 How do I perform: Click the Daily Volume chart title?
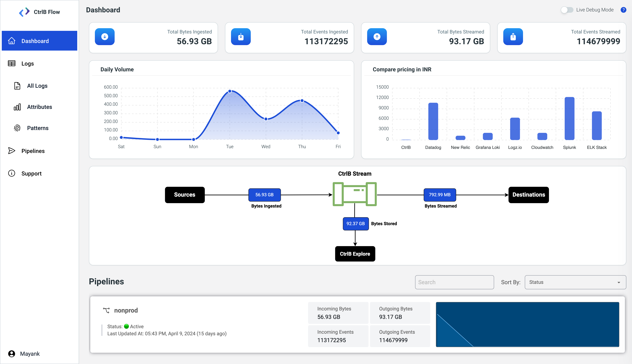(x=117, y=69)
